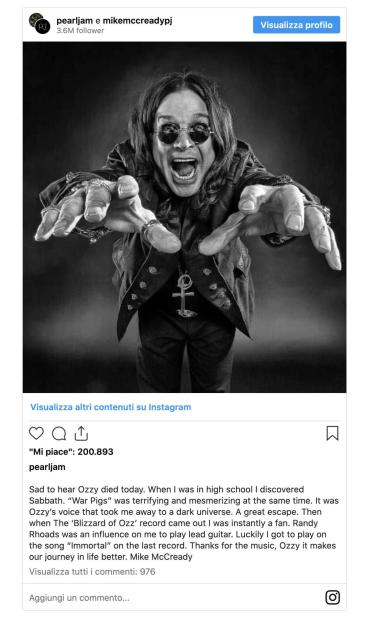
Task: Share the post using share icon
Action: [81, 433]
